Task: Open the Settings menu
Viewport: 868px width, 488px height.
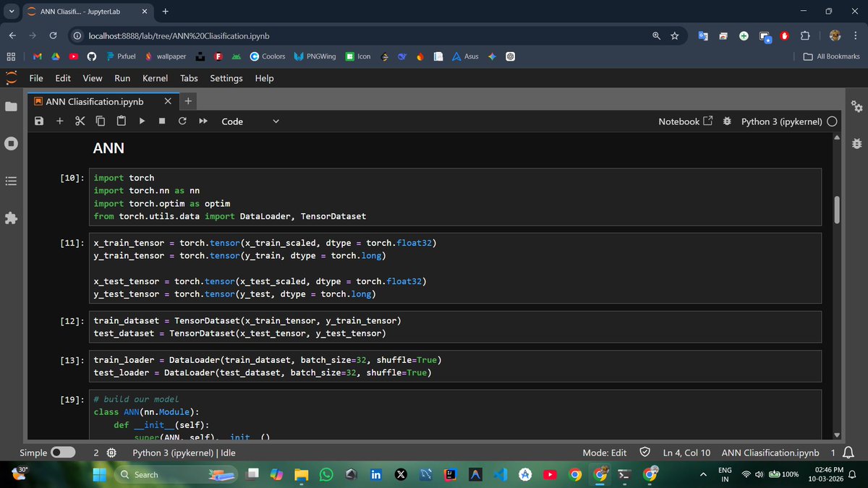Action: pos(226,78)
